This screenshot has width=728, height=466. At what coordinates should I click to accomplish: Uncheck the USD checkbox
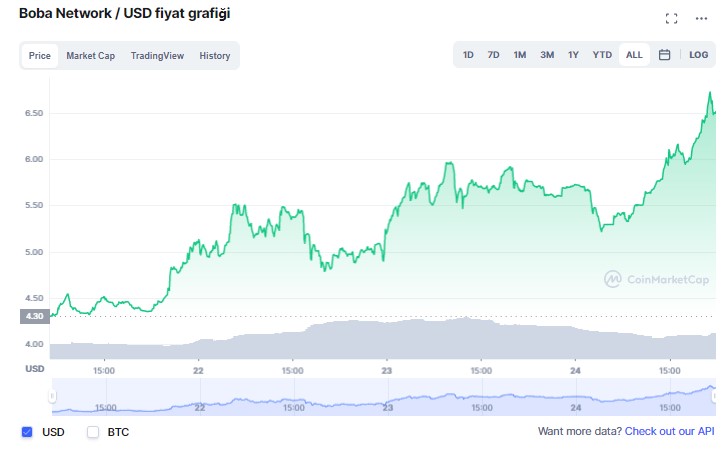(x=27, y=432)
